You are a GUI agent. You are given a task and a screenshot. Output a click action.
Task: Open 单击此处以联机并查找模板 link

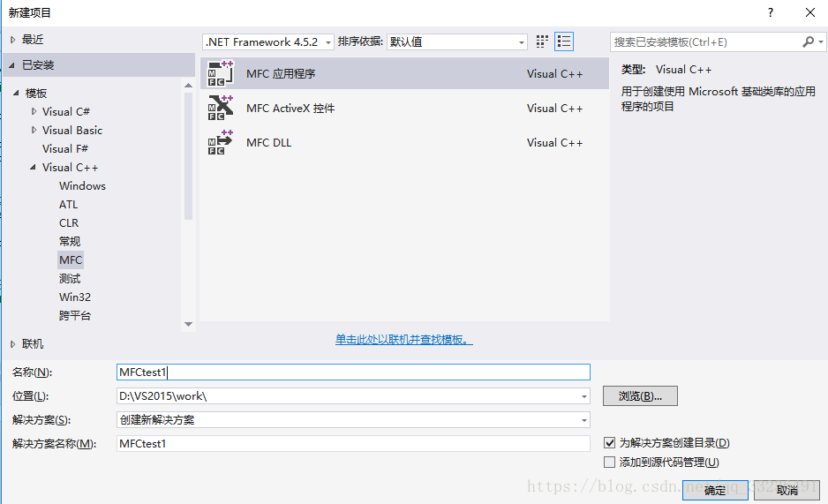pos(404,339)
